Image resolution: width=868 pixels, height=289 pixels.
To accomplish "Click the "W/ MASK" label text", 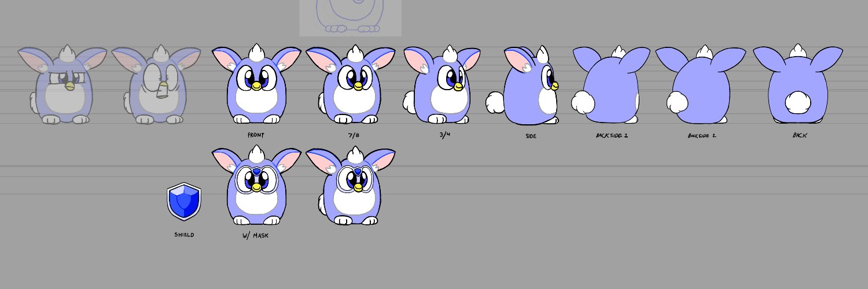I will tap(255, 236).
